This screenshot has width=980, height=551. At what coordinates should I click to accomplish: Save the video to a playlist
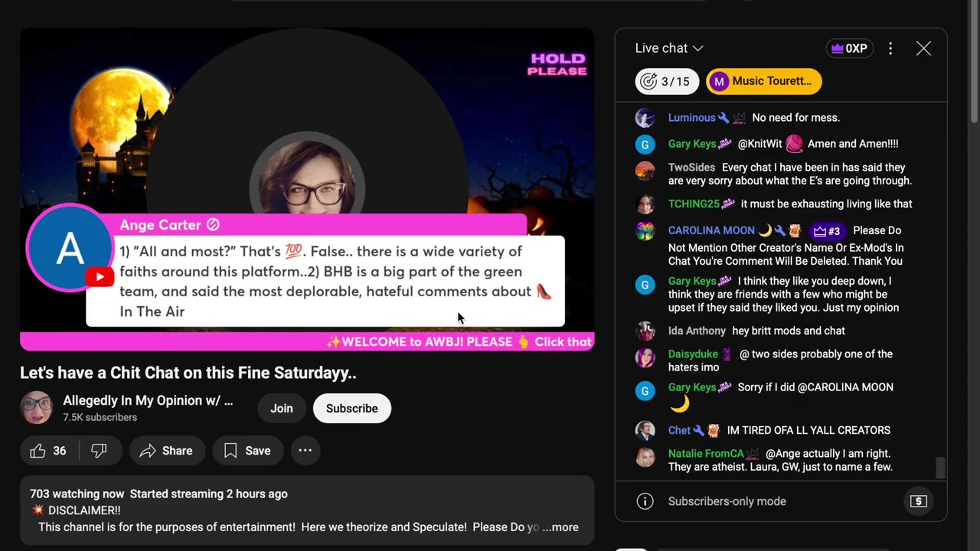pyautogui.click(x=247, y=451)
